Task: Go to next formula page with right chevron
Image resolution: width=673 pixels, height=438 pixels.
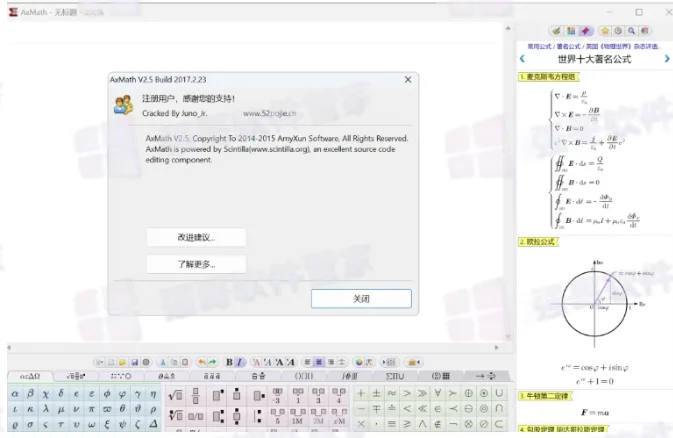Action: coord(667,59)
